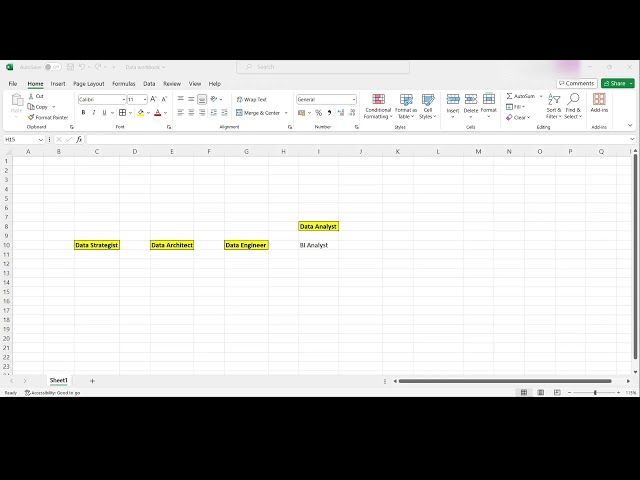Insert a function with the fx button
Viewport: 640px width, 480px height.
79,140
